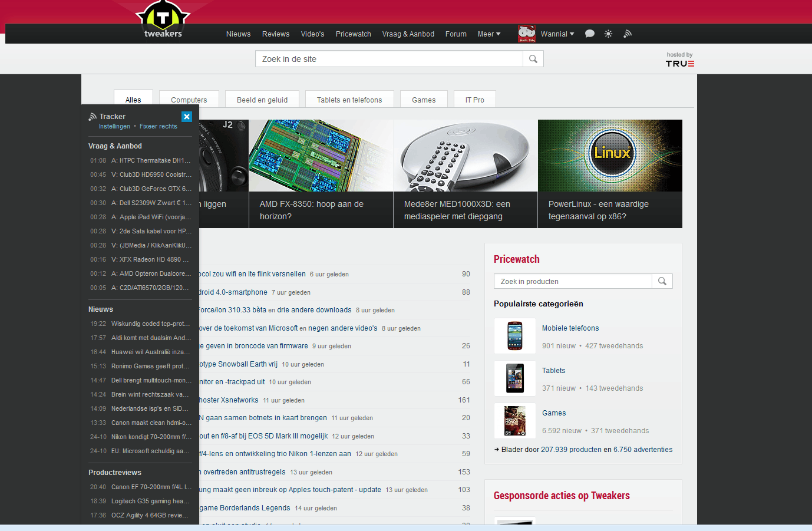Open the 'Mobiele telefoons' category link
The height and width of the screenshot is (531, 812).
(x=570, y=328)
